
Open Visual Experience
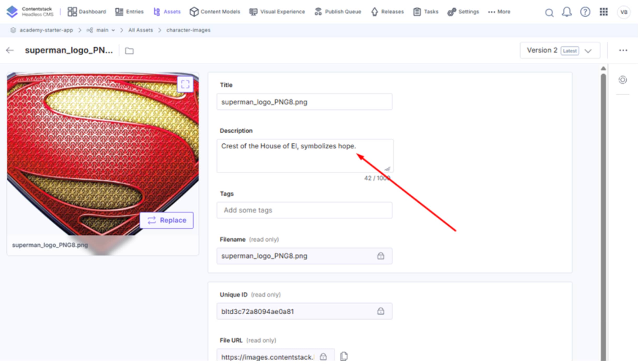pyautogui.click(x=277, y=12)
